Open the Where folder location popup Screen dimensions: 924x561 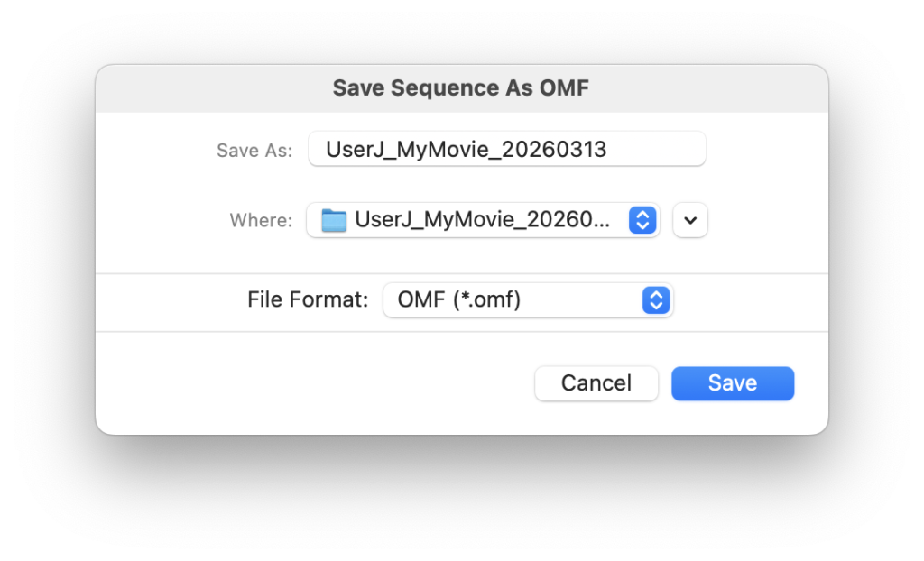pyautogui.click(x=483, y=220)
